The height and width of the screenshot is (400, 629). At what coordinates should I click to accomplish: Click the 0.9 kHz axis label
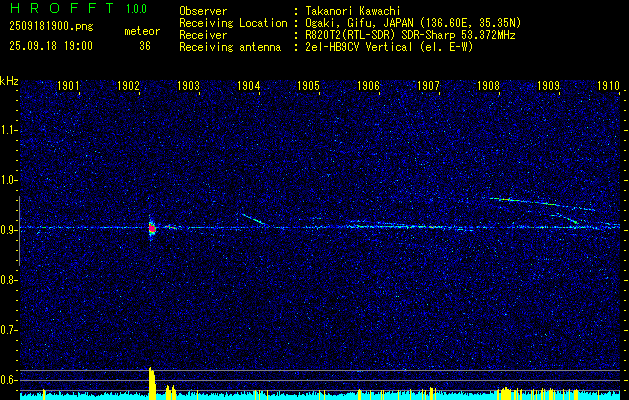pyautogui.click(x=7, y=230)
